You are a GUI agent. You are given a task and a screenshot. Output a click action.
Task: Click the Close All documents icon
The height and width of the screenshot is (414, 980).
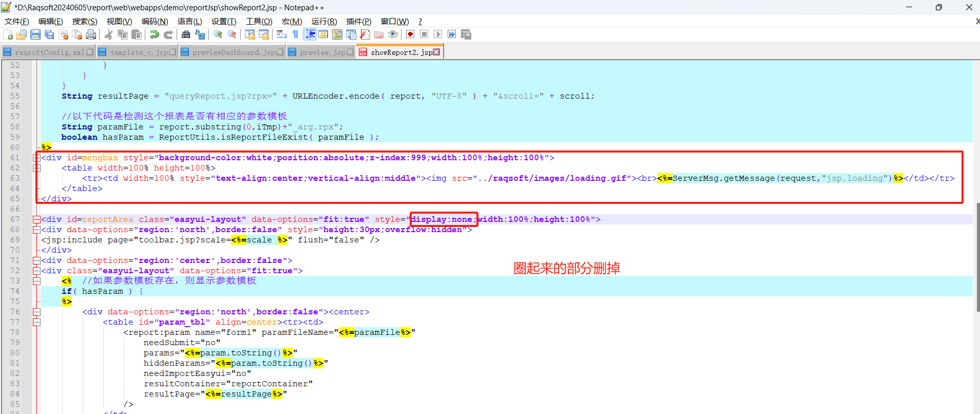78,34
